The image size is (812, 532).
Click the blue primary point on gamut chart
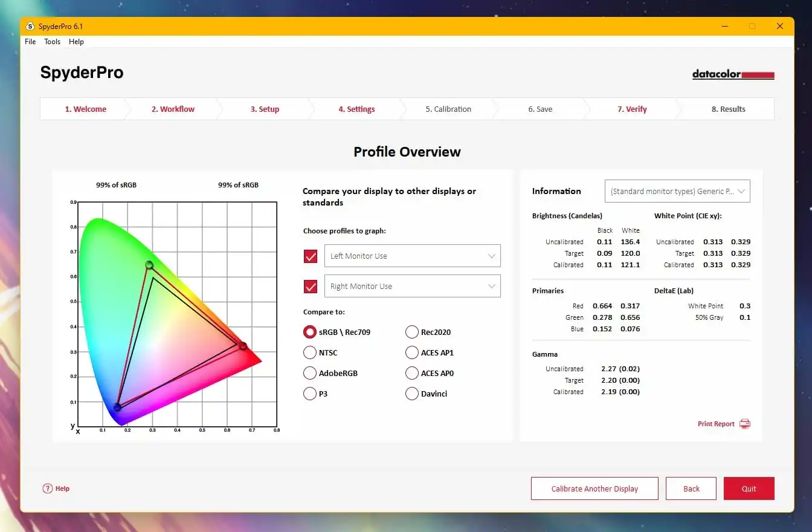click(x=117, y=407)
